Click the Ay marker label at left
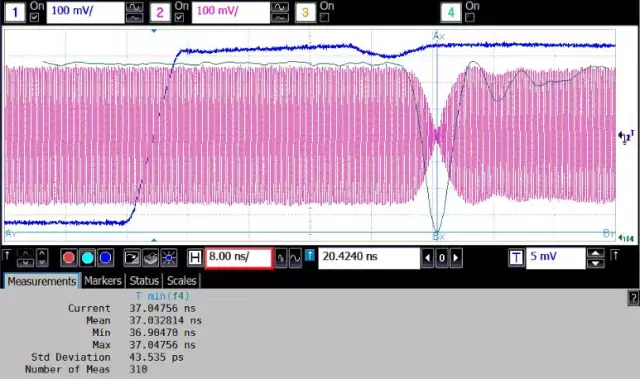Image resolution: width=640 pixels, height=379 pixels. (x=10, y=234)
